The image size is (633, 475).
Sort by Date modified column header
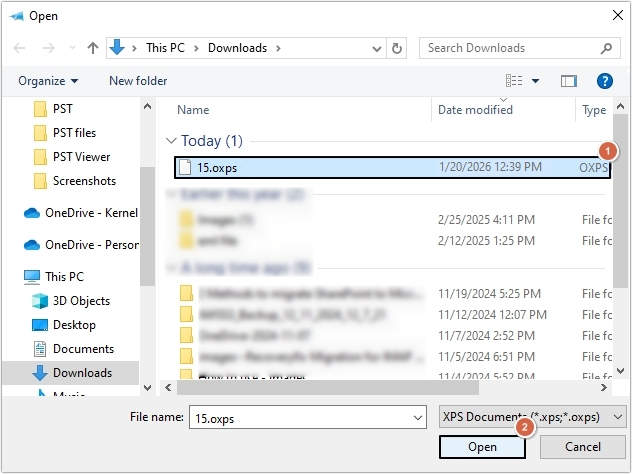click(475, 110)
